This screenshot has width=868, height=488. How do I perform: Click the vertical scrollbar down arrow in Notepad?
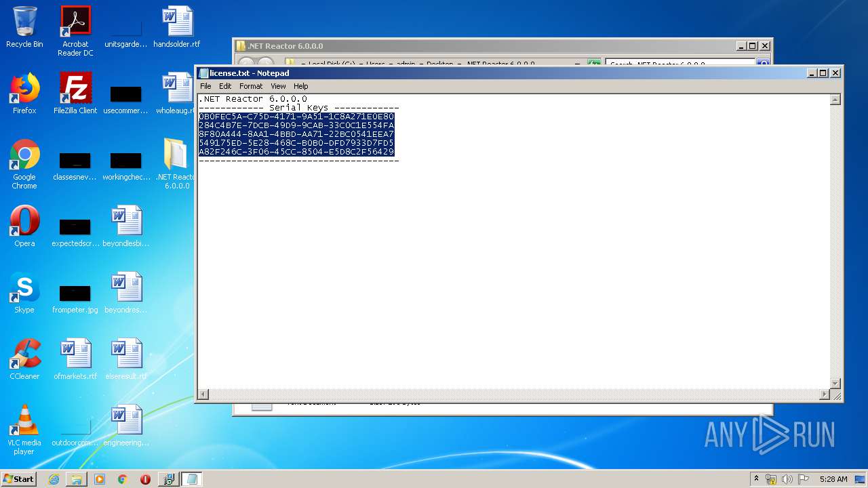click(x=835, y=383)
